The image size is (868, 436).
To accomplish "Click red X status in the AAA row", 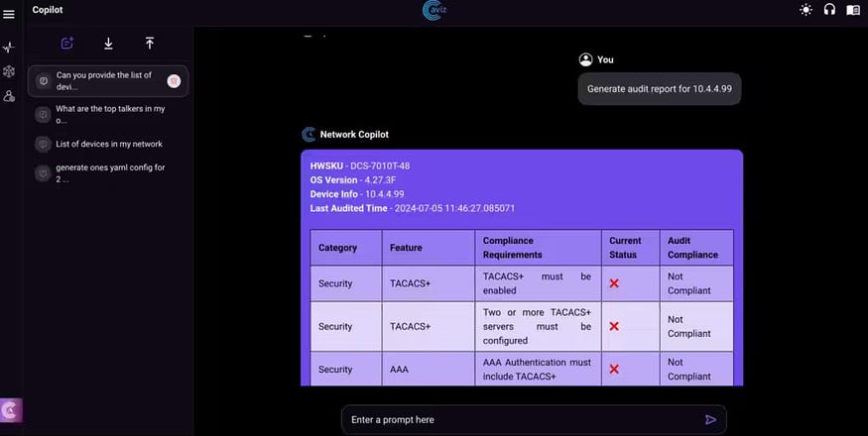I will (614, 369).
